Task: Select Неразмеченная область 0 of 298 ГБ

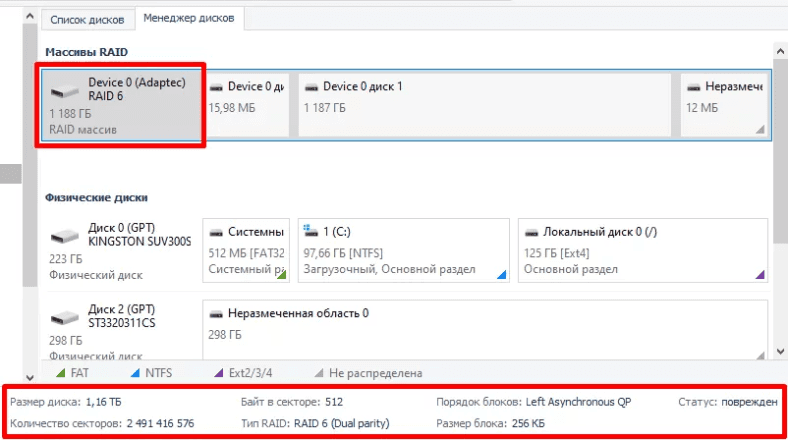Action: (x=485, y=331)
